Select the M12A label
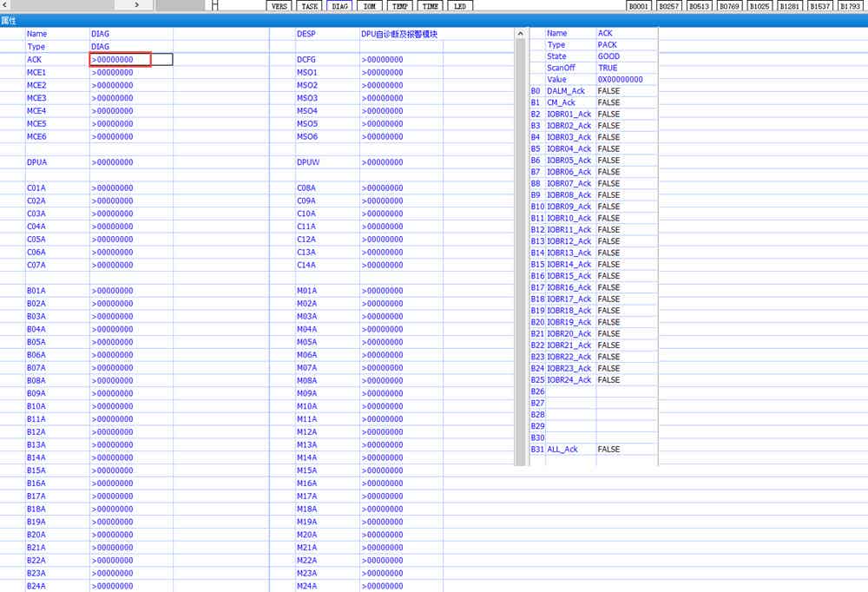868x592 pixels. (x=306, y=432)
